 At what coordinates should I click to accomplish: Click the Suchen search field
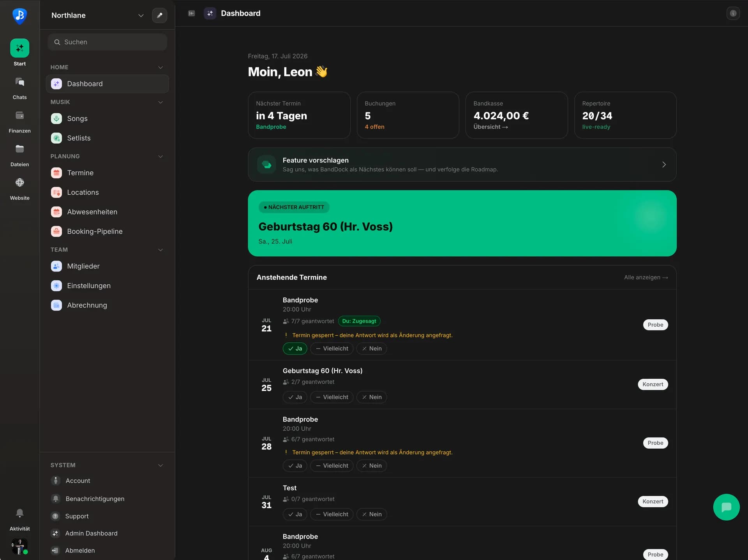pyautogui.click(x=108, y=42)
